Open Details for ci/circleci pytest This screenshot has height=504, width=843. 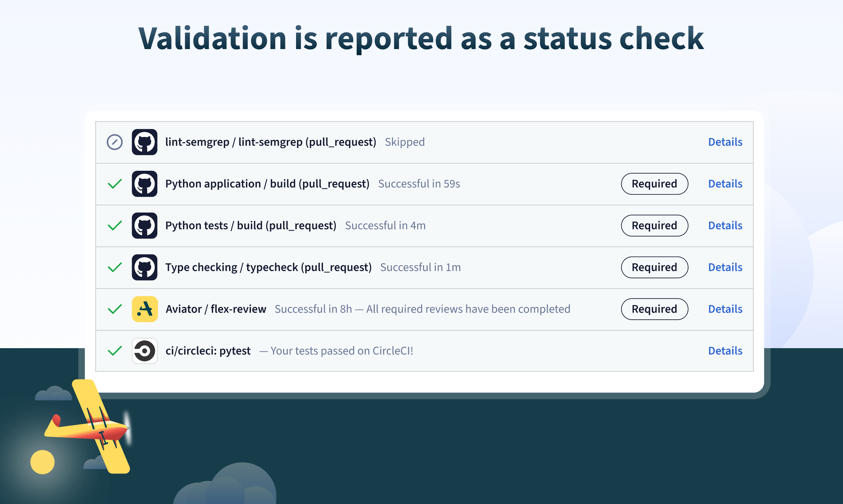(725, 351)
